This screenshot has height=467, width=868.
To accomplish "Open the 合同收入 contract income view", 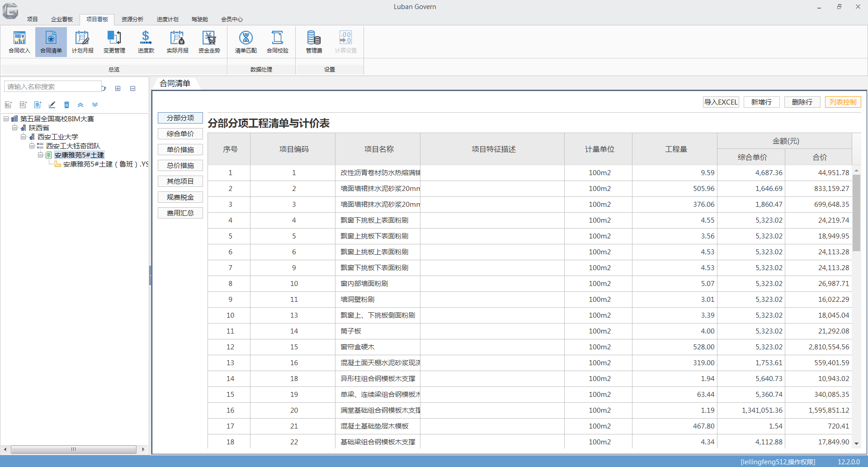I will (x=19, y=42).
